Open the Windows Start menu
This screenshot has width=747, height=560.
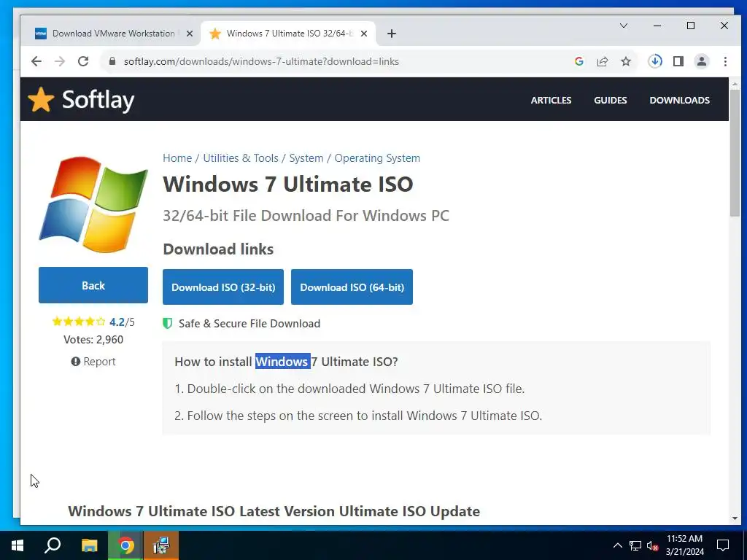pyautogui.click(x=18, y=545)
